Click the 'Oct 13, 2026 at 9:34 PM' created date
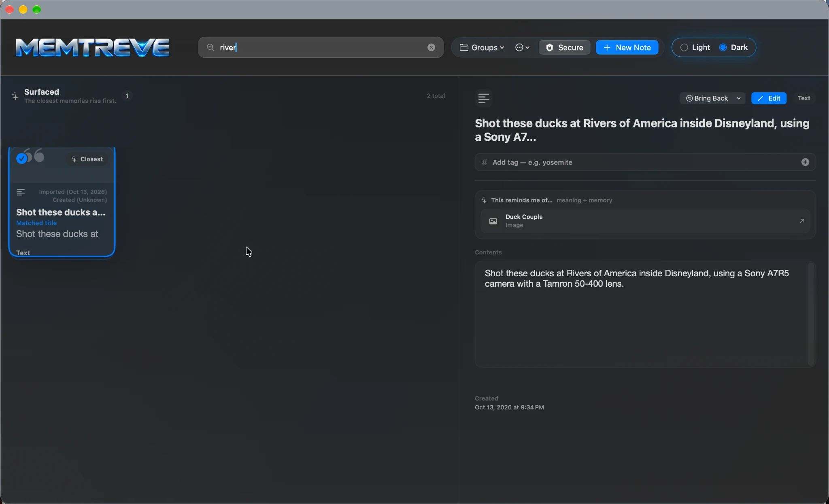This screenshot has width=829, height=504. [509, 407]
